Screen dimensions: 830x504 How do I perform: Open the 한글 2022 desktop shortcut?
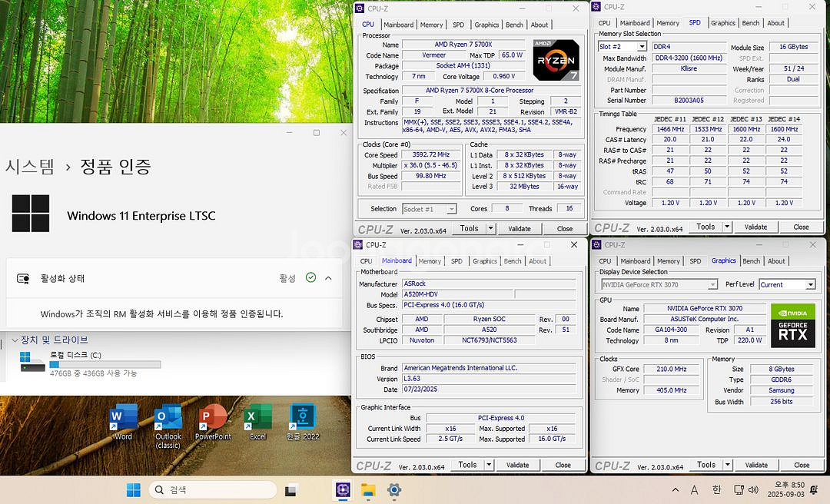pos(303,422)
